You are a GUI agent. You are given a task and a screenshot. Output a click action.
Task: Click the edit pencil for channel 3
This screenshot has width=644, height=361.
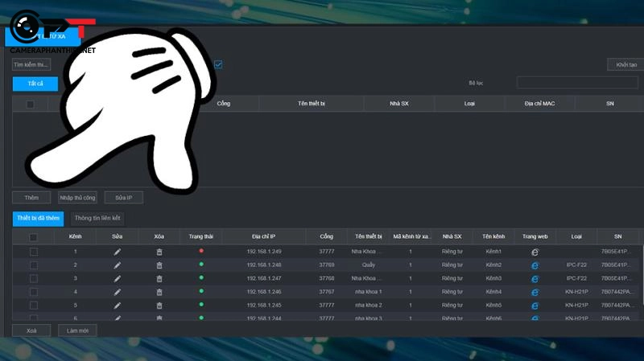tap(118, 278)
